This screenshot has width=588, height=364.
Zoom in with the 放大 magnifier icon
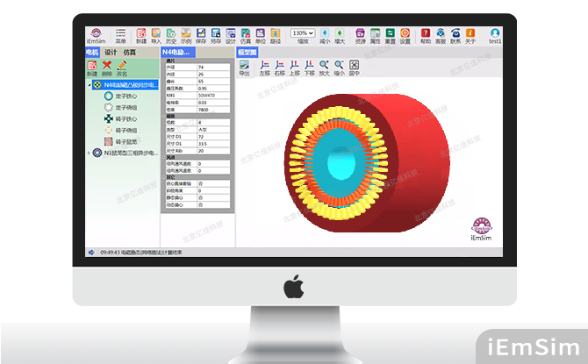click(324, 66)
